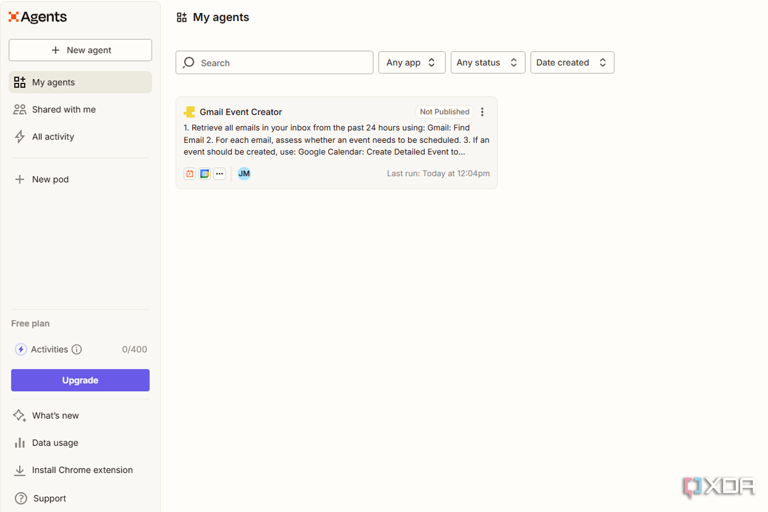The height and width of the screenshot is (512, 768).
Task: Open My agents in sidebar
Action: pyautogui.click(x=80, y=82)
